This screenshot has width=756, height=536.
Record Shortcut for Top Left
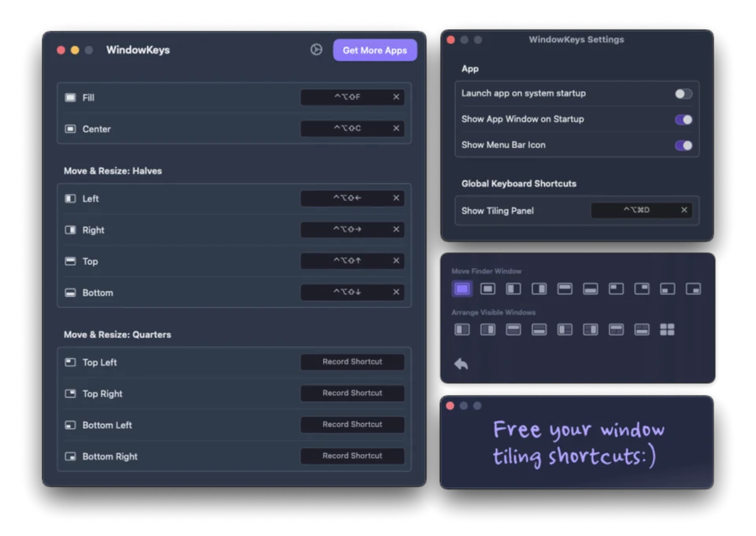(x=352, y=362)
